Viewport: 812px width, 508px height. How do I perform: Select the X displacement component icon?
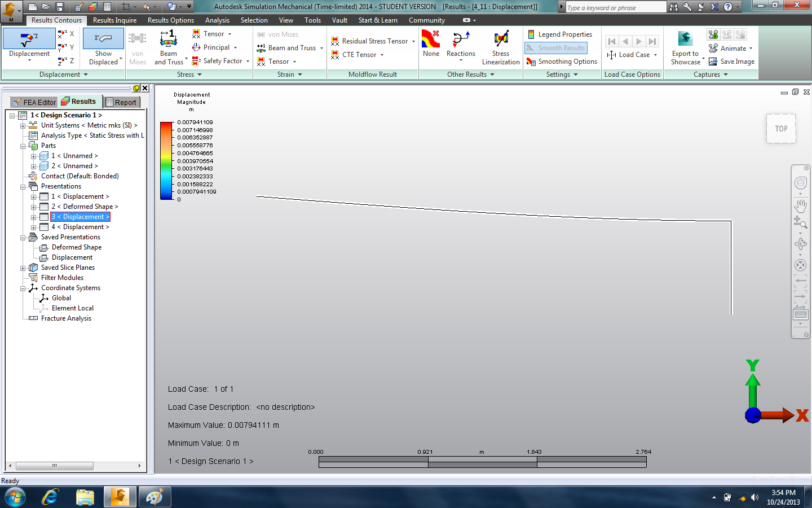(66, 34)
